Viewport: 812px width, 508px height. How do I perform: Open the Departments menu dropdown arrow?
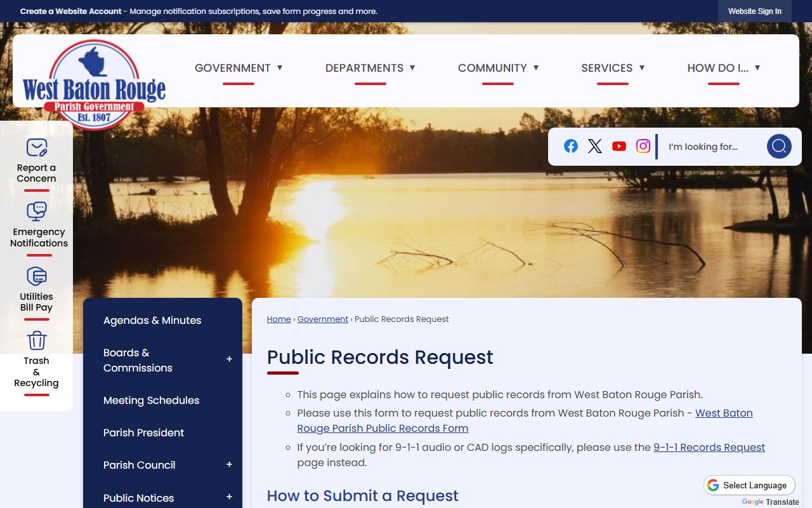[x=412, y=67]
